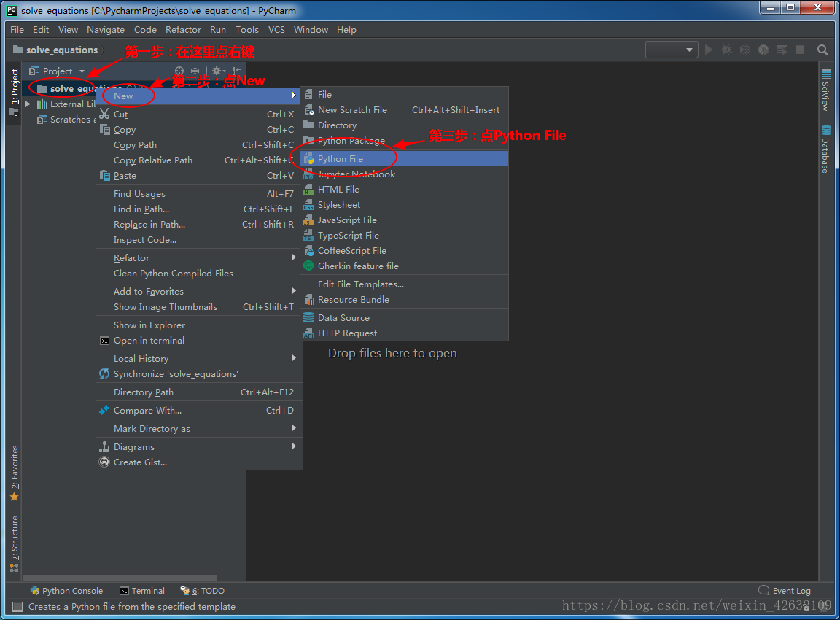Click solve_equations breadcrumb in navigation bar
Viewport: 840px width, 620px height.
(55, 50)
